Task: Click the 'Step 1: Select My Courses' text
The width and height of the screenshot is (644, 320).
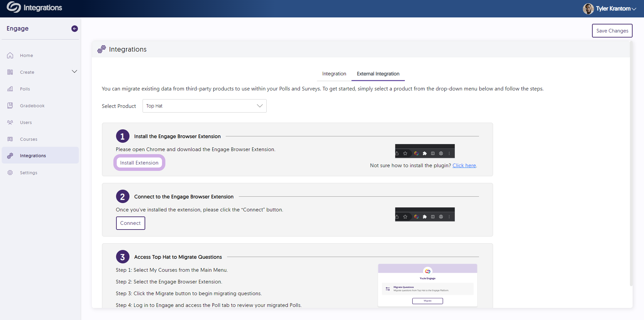Action: point(172,270)
